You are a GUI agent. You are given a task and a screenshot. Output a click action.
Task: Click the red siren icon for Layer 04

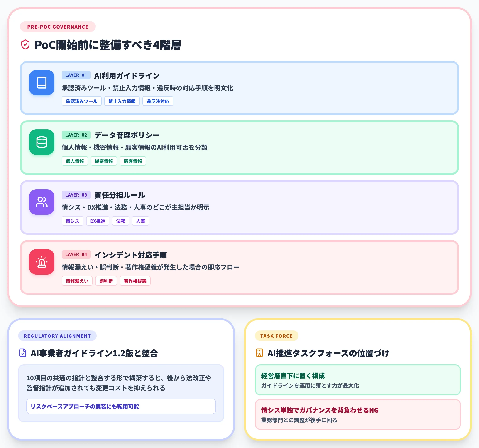coord(42,262)
